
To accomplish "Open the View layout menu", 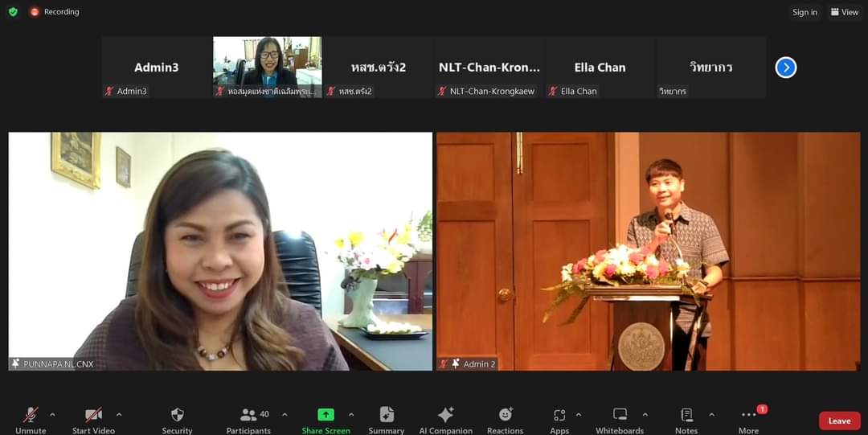I will (845, 12).
